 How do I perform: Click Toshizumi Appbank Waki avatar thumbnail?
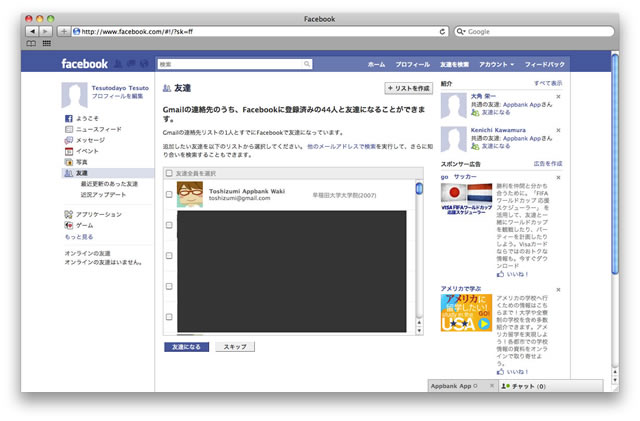190,194
